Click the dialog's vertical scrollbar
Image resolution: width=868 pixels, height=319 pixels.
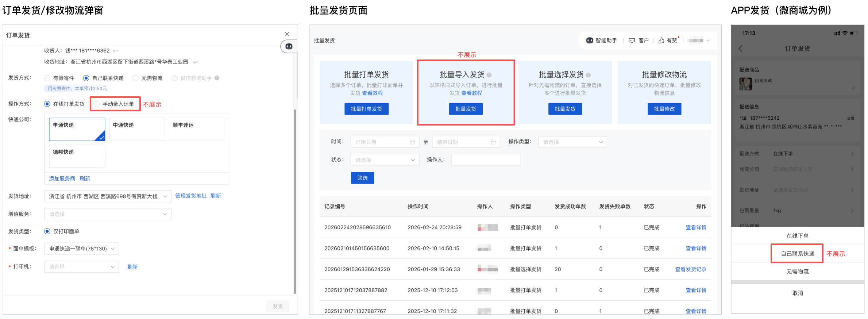click(x=295, y=201)
